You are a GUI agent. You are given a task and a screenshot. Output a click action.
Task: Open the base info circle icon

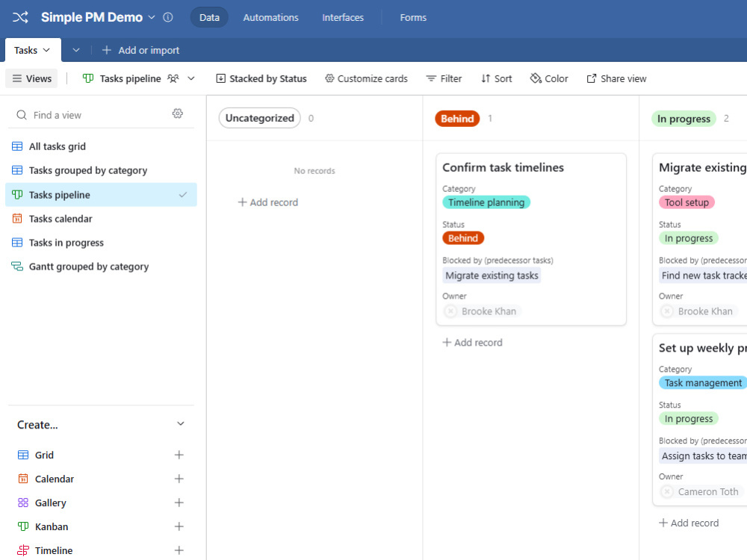click(167, 18)
